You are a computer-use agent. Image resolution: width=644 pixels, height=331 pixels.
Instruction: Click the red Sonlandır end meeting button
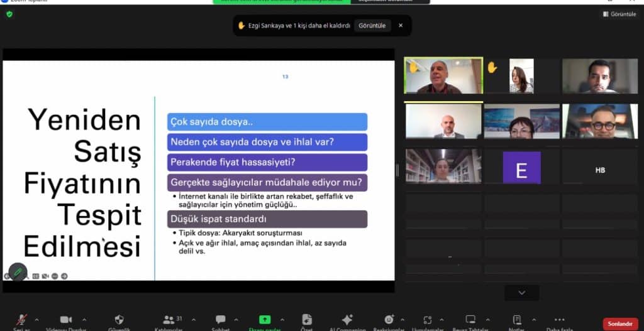coord(620,323)
